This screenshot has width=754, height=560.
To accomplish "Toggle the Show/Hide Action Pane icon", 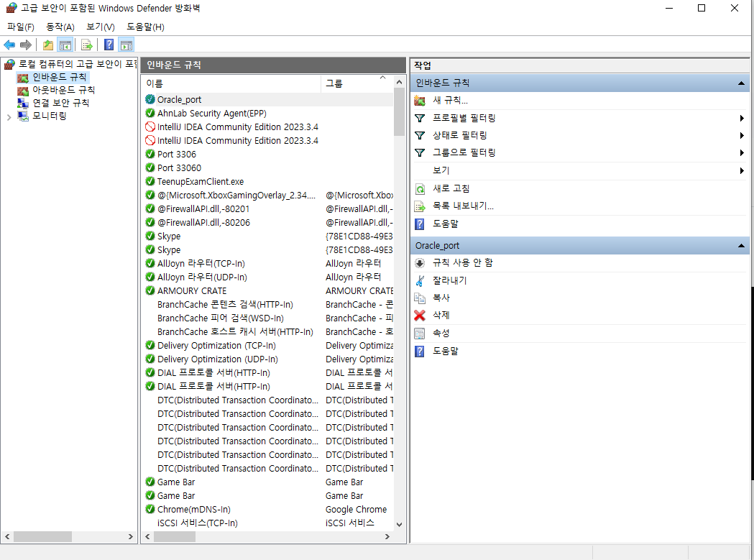I will click(127, 45).
